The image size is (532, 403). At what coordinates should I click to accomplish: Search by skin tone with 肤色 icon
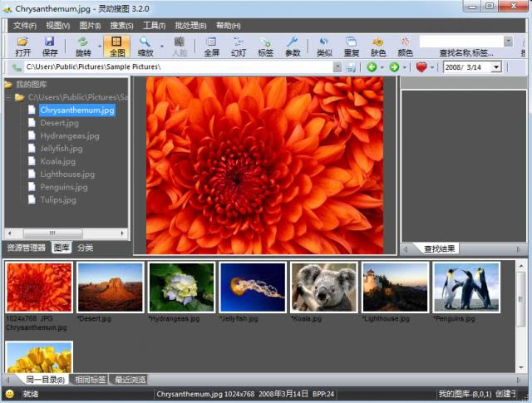tap(378, 46)
